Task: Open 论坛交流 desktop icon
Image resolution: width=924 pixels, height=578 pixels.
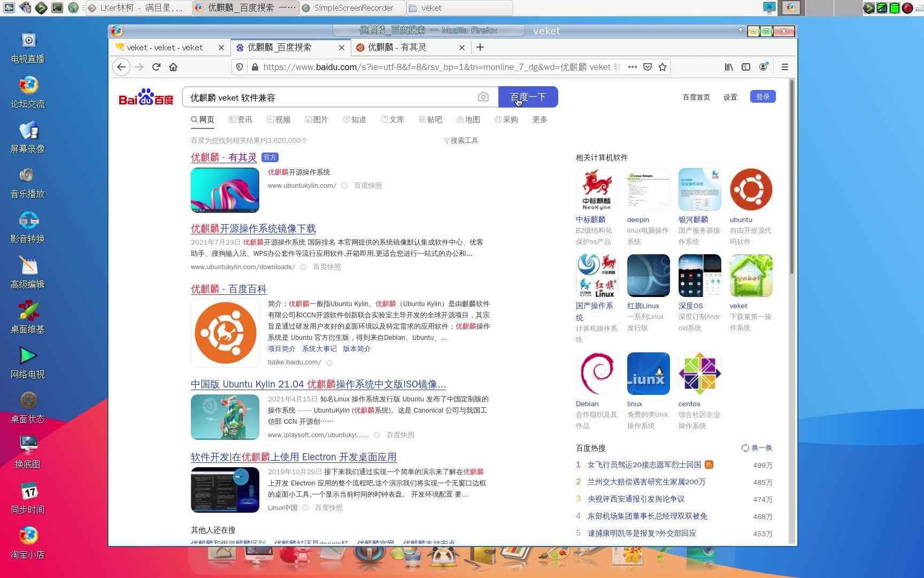Action: [x=28, y=93]
